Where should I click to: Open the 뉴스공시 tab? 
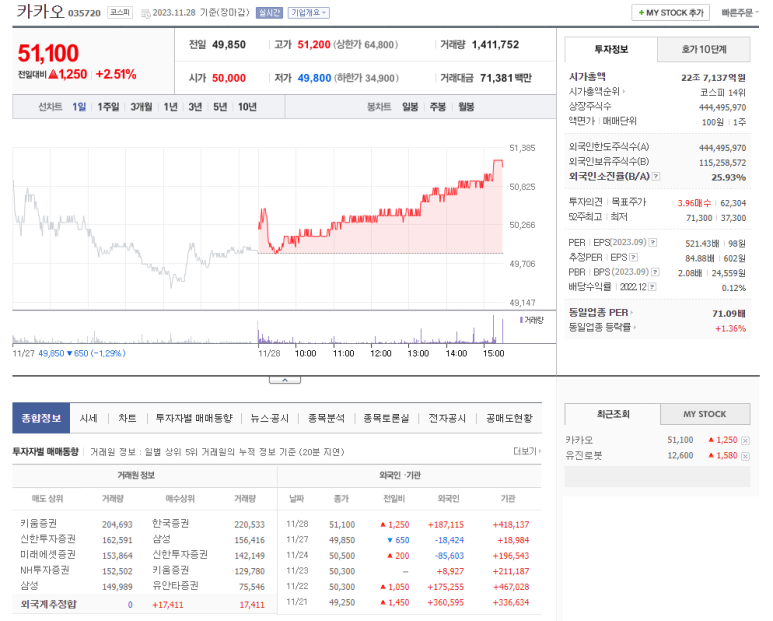[x=270, y=418]
